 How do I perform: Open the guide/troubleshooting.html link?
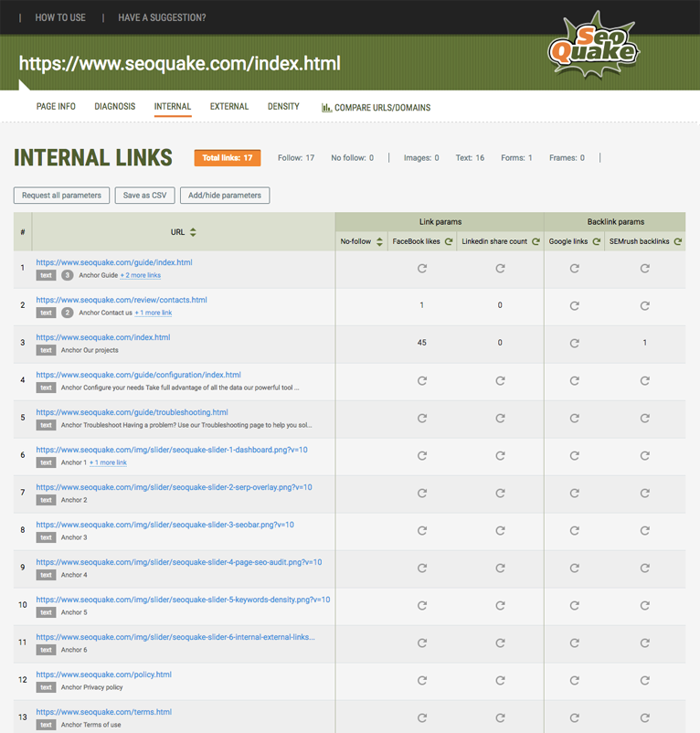(x=132, y=412)
